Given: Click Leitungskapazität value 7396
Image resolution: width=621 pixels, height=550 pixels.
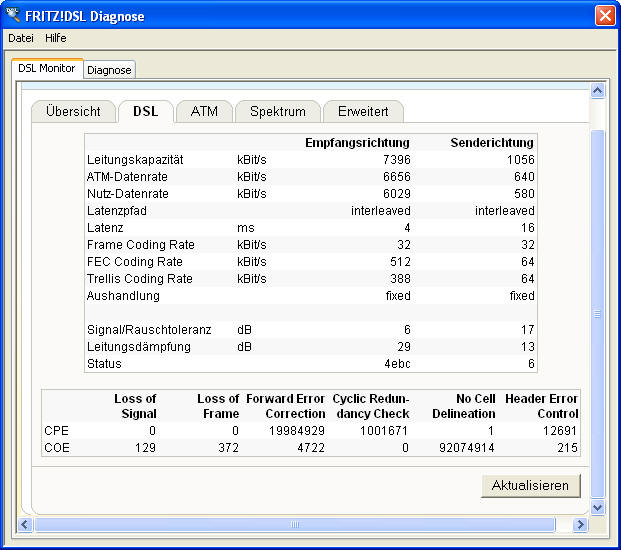Looking at the screenshot, I should (x=396, y=160).
